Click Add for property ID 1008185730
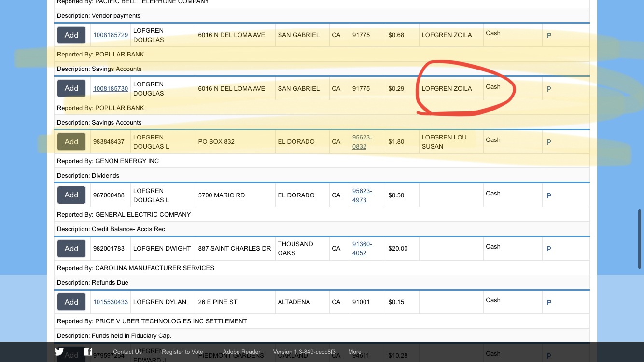 [x=71, y=88]
